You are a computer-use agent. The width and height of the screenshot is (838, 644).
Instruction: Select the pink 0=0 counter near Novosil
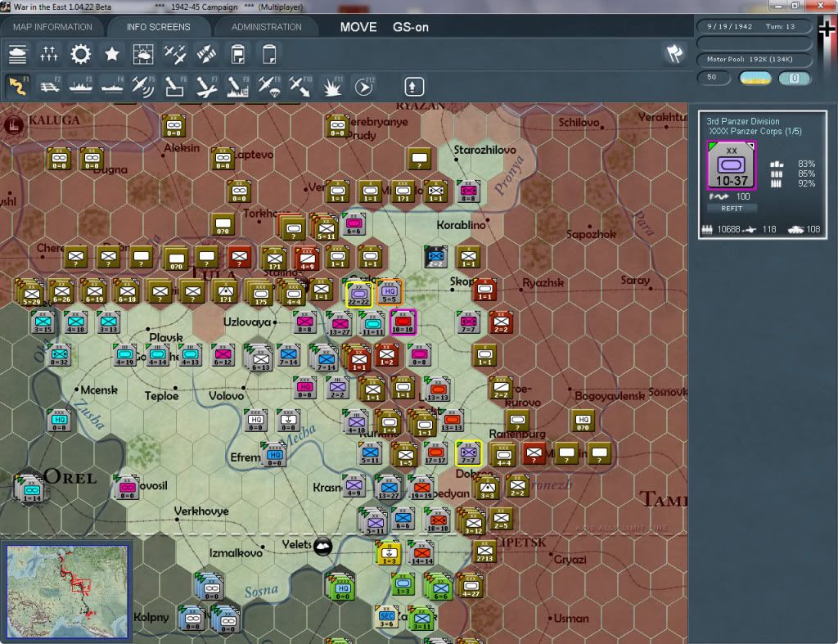tap(127, 488)
